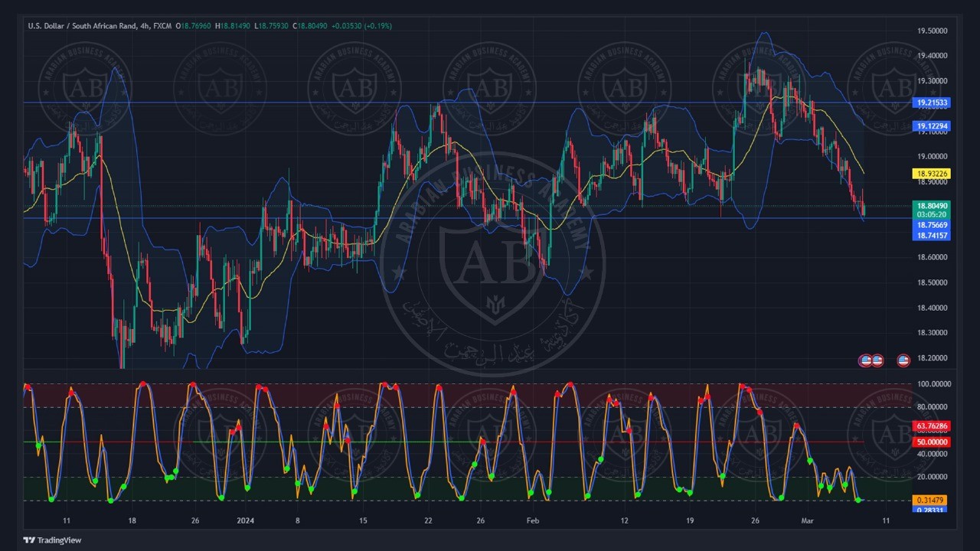
Task: Click the yellow 18.93226 moving average label
Action: click(x=932, y=174)
